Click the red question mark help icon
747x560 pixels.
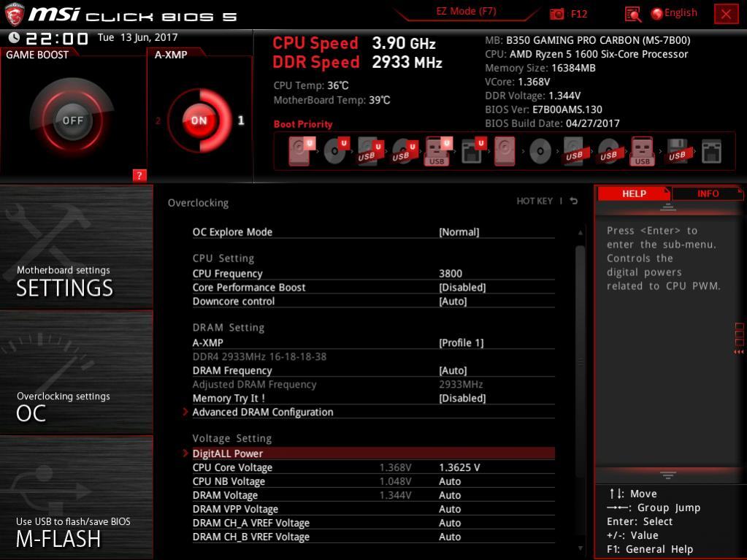pos(139,175)
